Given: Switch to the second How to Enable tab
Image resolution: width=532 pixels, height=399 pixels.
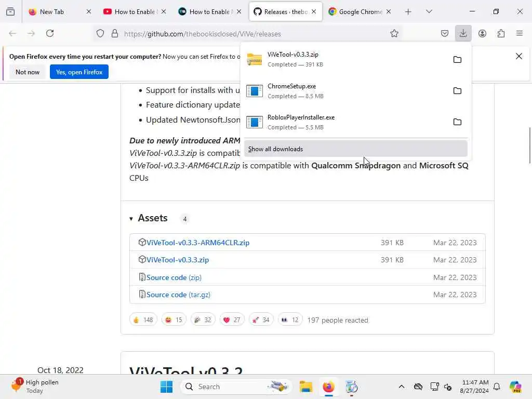Looking at the screenshot, I should click(x=210, y=12).
